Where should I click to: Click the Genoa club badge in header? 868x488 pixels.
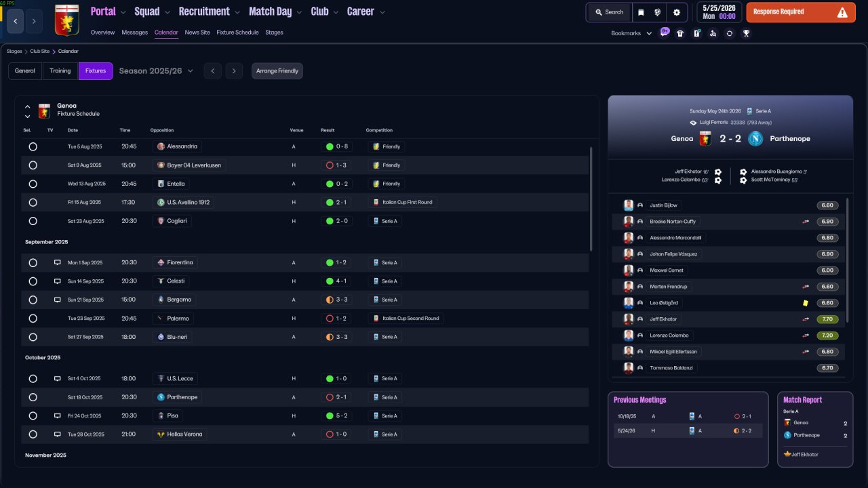click(x=66, y=20)
